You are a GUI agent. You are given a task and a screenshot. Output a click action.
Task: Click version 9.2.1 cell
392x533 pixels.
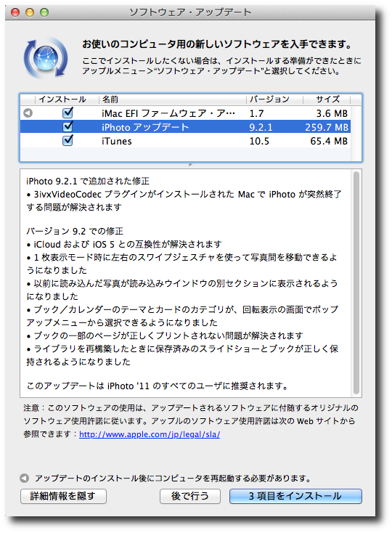pos(261,128)
